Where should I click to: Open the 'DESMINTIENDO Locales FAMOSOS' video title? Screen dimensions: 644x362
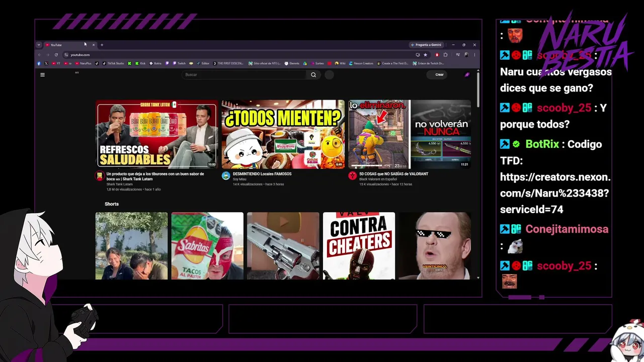click(x=262, y=174)
